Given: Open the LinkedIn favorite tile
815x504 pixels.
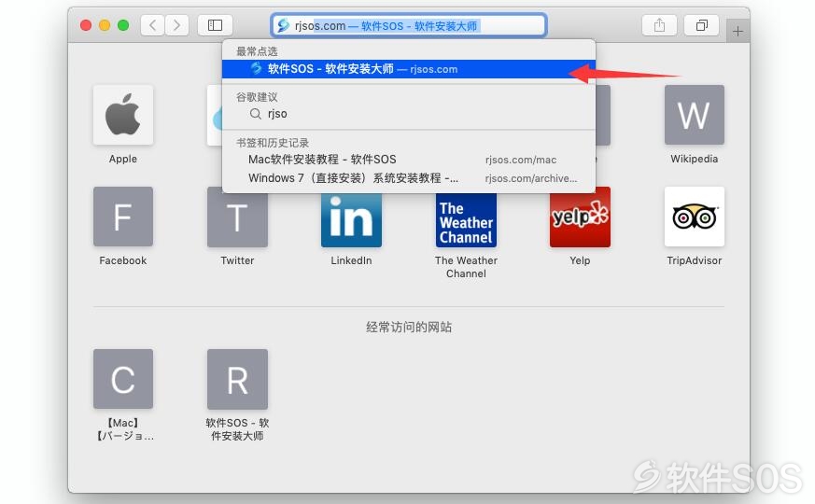Looking at the screenshot, I should click(351, 220).
